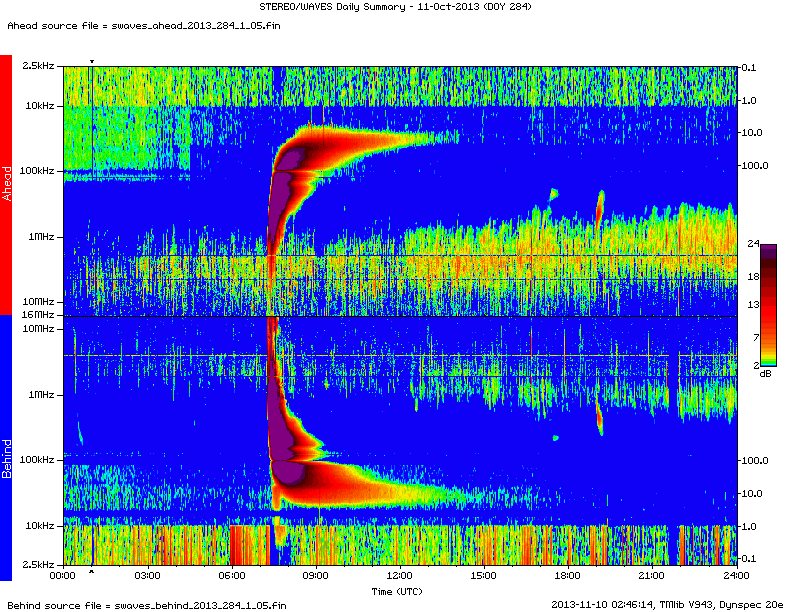This screenshot has width=792, height=612.
Task: Select the 24:00 label at the axis end
Action: 736,576
